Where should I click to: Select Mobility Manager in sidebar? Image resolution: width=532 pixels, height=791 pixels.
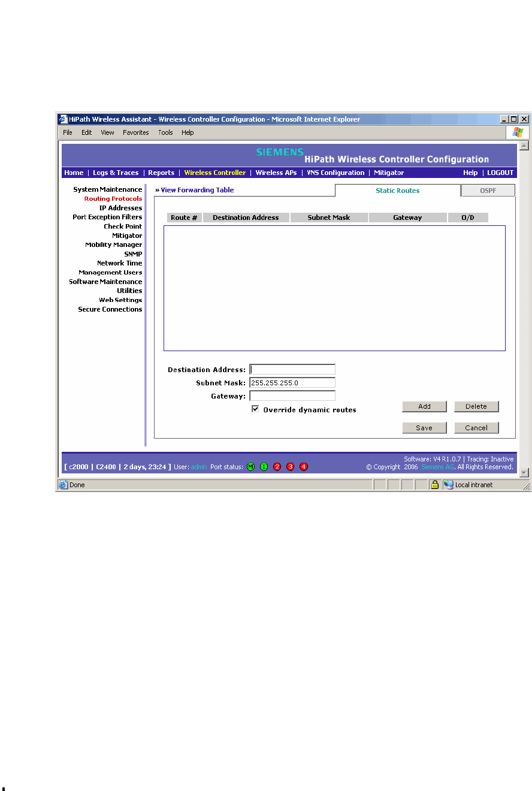(114, 244)
